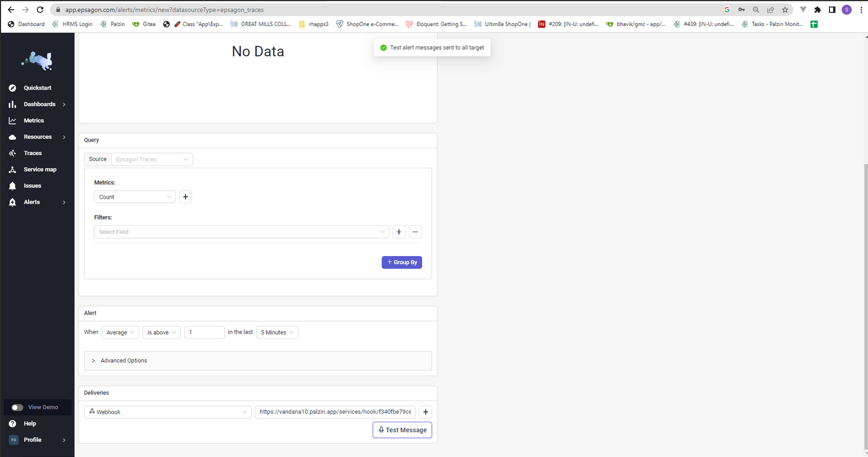Remove the filter row with the minus icon

[x=416, y=232]
